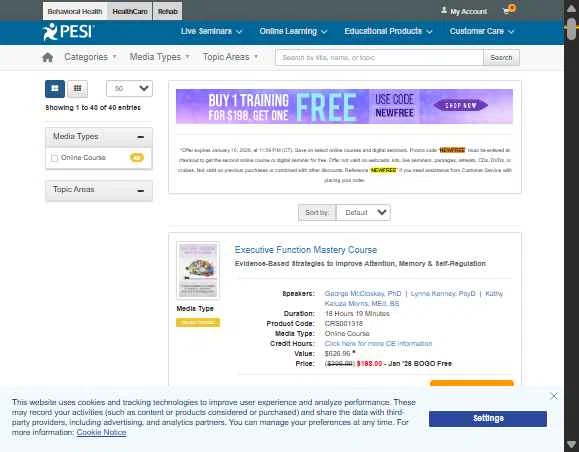Viewport: 579px width, 452px height.
Task: Open the Categories dropdown menu
Action: pyautogui.click(x=90, y=57)
